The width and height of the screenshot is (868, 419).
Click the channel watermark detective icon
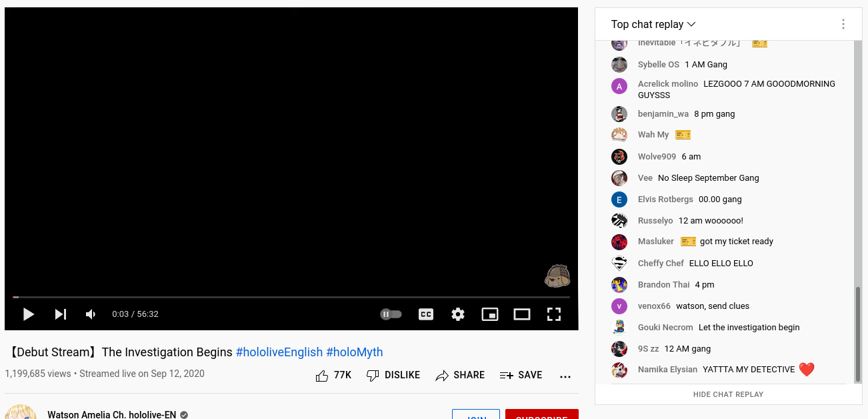[557, 276]
